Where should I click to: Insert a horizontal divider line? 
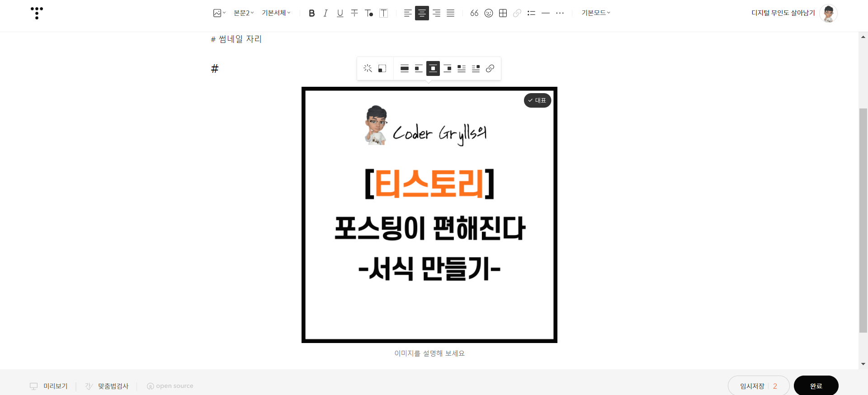point(546,13)
